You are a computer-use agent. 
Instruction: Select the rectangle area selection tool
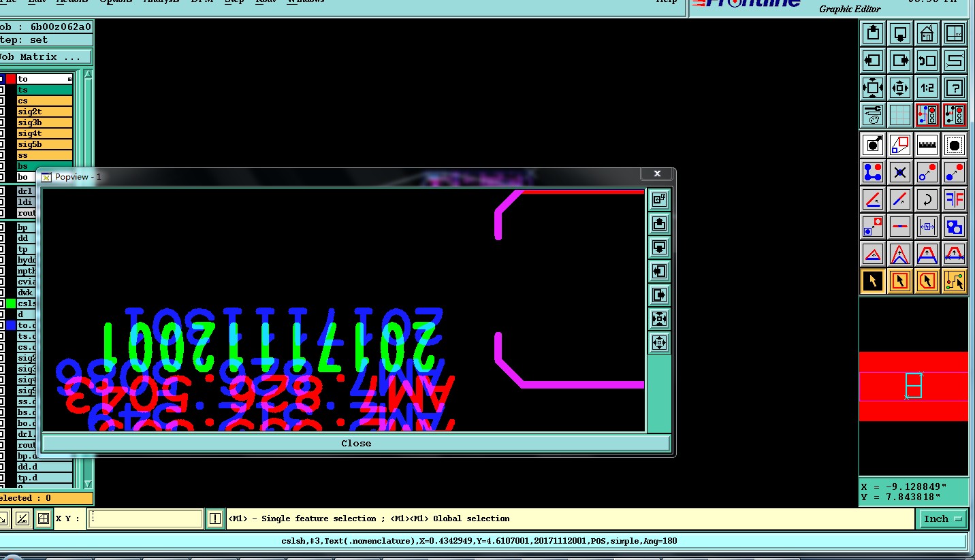pyautogui.click(x=900, y=280)
